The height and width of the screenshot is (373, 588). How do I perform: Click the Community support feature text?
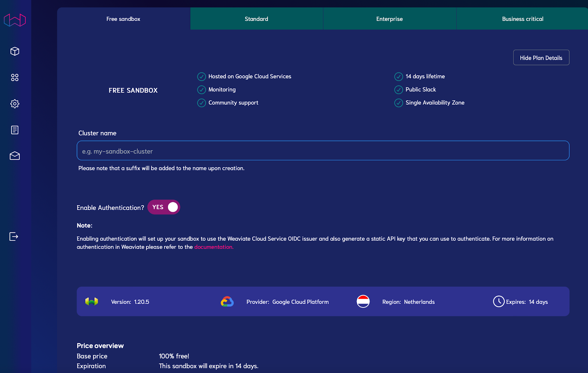point(233,103)
